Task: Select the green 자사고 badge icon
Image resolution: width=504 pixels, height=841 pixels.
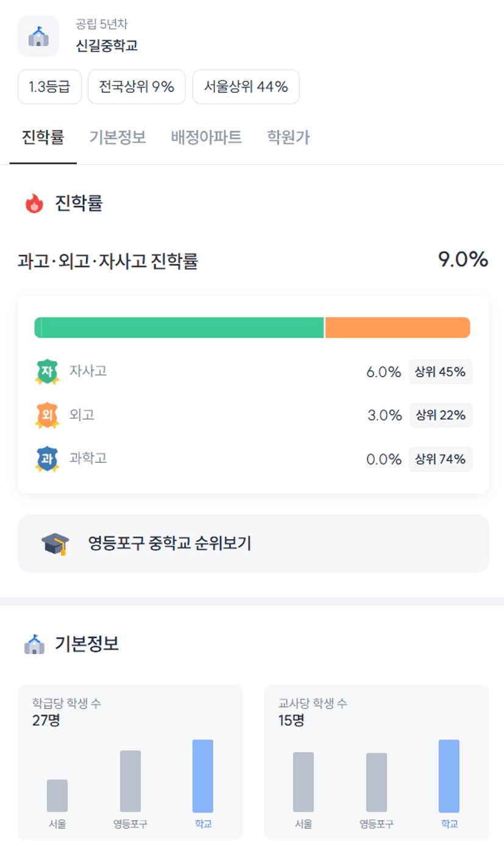Action: [x=47, y=372]
